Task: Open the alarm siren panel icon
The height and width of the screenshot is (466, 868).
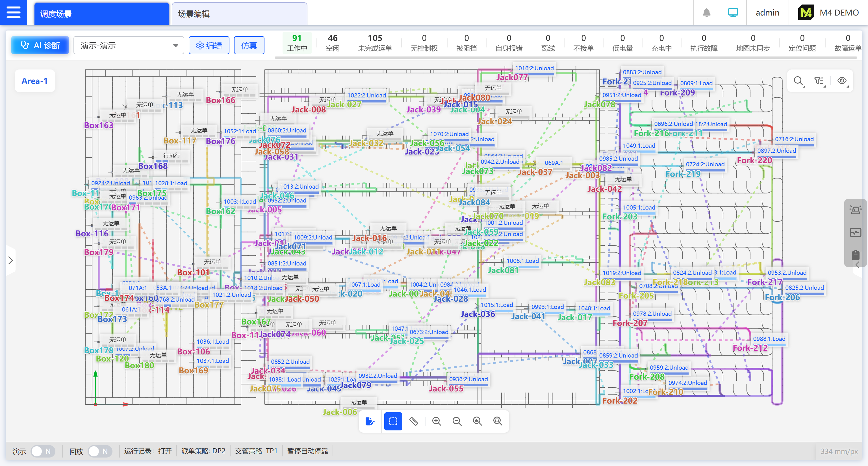Action: pos(855,210)
